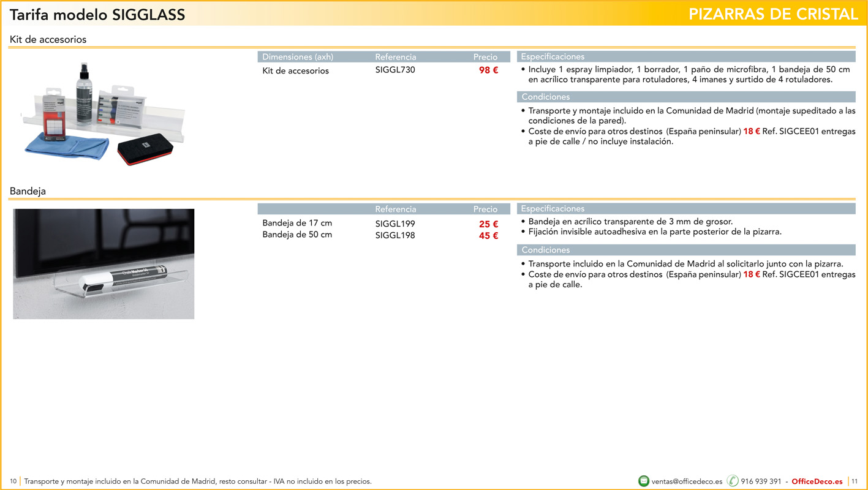Click the 'Bandeja de 50 cm' table row
The image size is (868, 490).
[297, 235]
